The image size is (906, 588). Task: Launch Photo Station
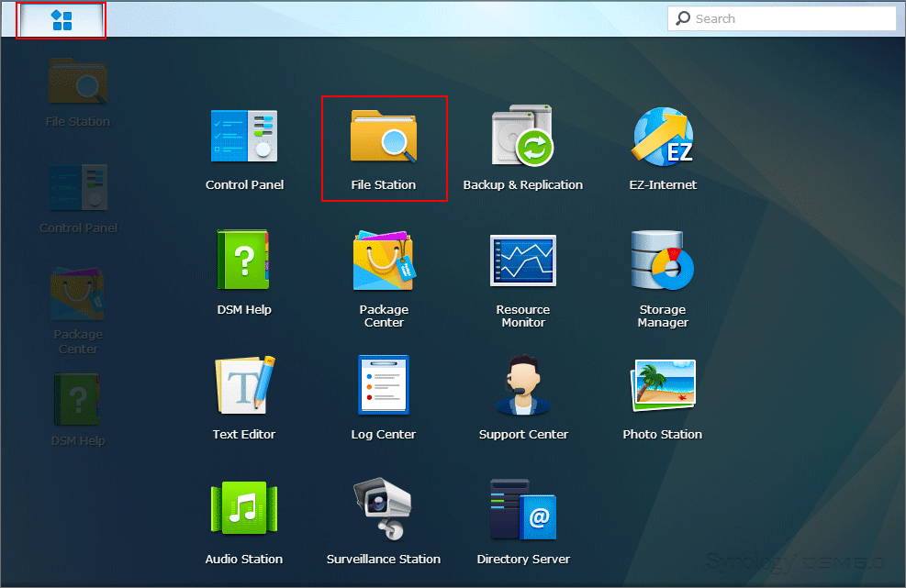click(663, 399)
